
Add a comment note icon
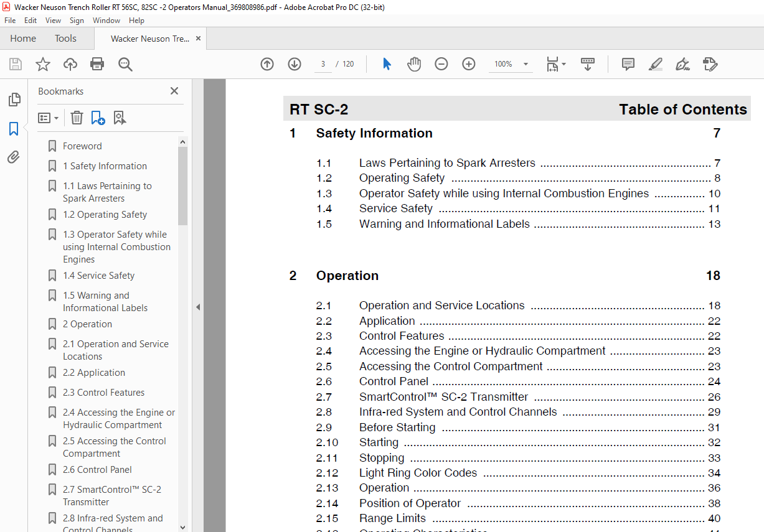pos(628,64)
